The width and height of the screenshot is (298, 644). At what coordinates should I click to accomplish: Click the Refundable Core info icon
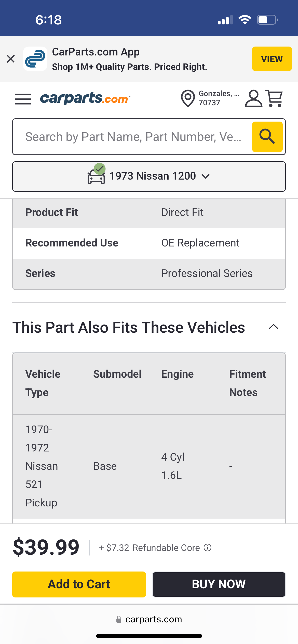pos(208,547)
